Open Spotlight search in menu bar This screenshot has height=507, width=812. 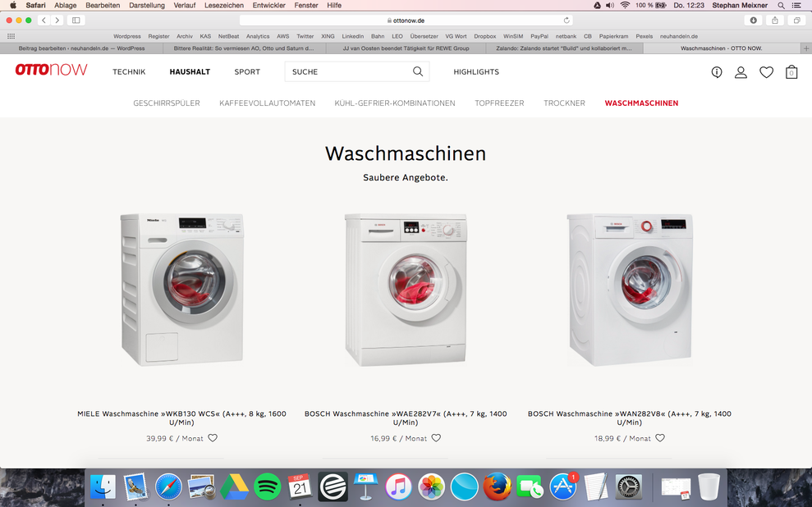[x=781, y=5]
